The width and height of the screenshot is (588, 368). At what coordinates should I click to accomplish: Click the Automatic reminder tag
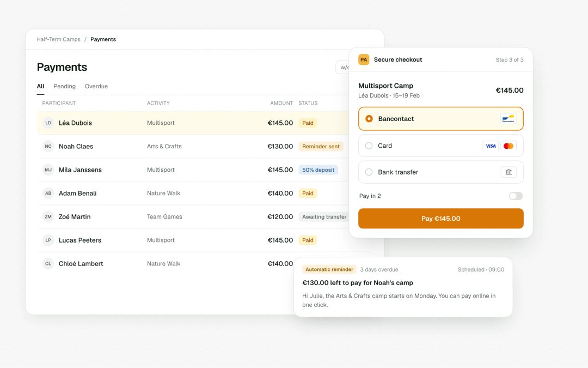329,270
